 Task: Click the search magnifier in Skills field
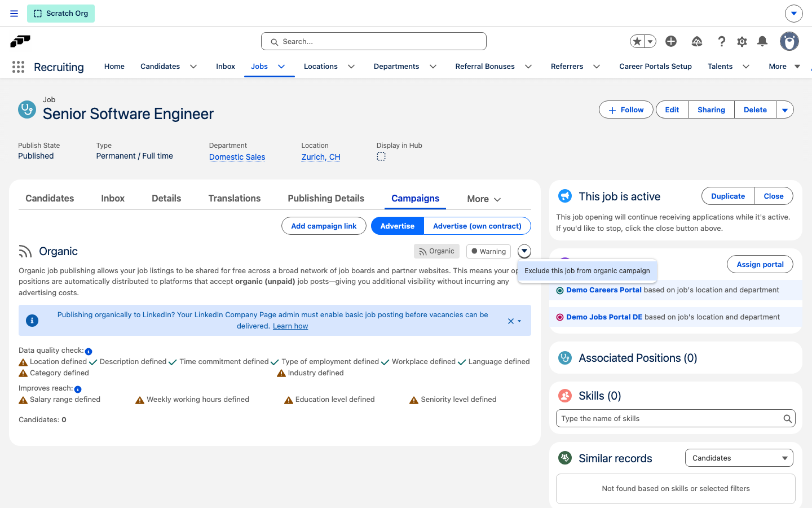pyautogui.click(x=787, y=419)
